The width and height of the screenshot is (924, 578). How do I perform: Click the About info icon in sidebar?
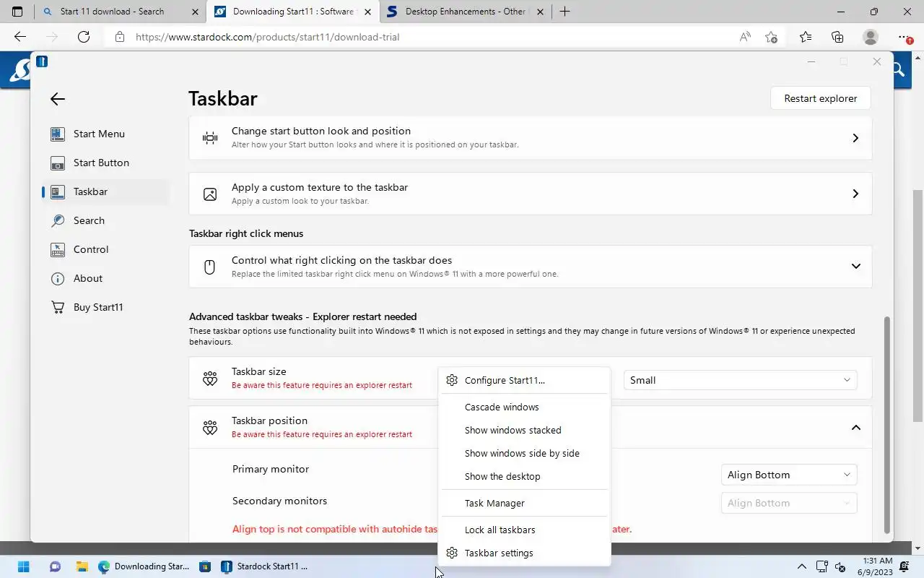pos(58,278)
